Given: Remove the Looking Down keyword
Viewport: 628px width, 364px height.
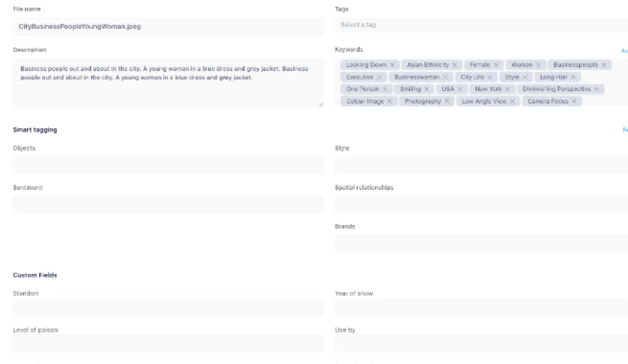Looking at the screenshot, I should coord(392,65).
